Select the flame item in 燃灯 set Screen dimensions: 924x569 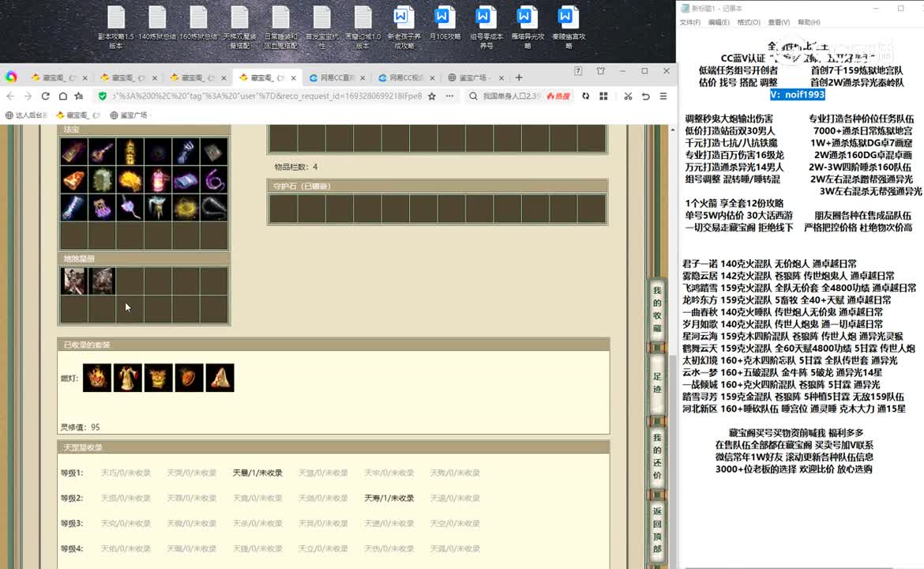(97, 378)
